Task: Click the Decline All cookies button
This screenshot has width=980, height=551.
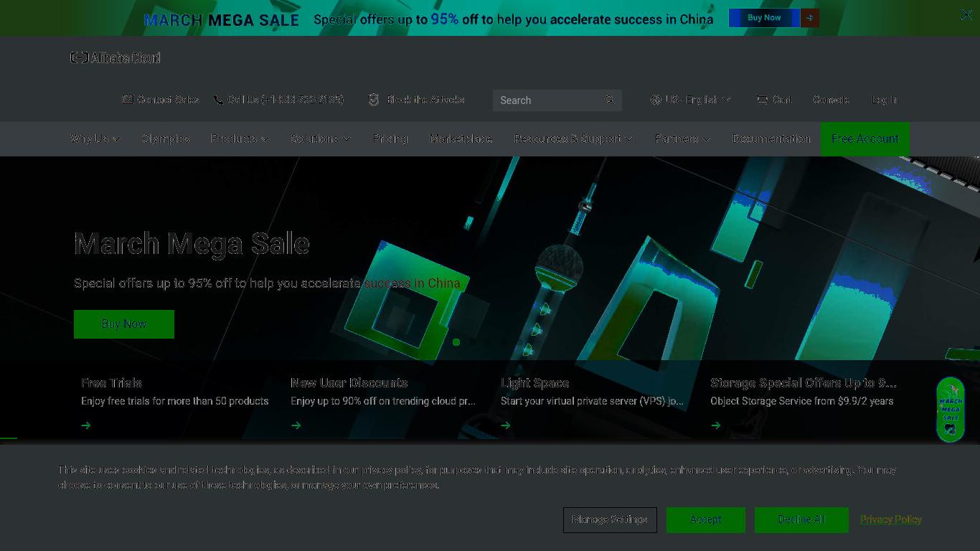Action: pos(801,519)
